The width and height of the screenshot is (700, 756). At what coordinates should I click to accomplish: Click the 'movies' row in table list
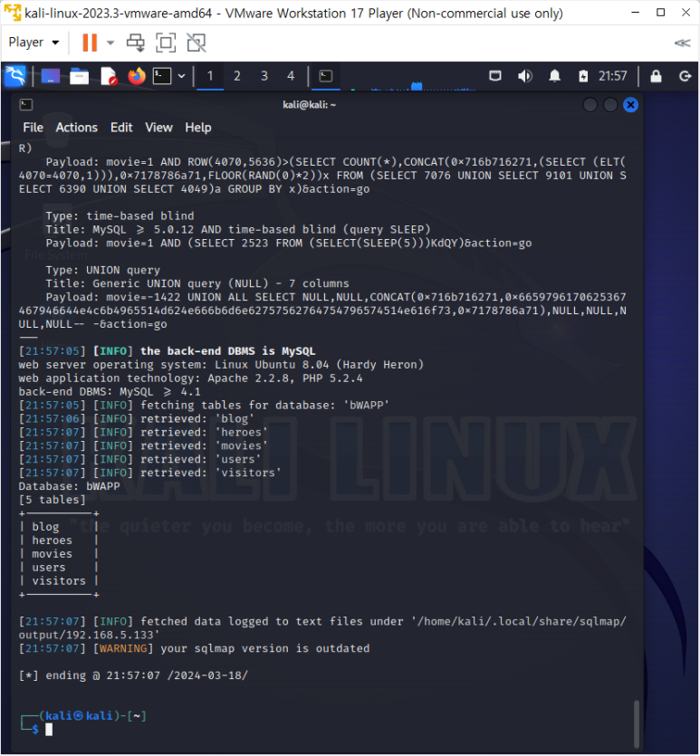tap(52, 554)
